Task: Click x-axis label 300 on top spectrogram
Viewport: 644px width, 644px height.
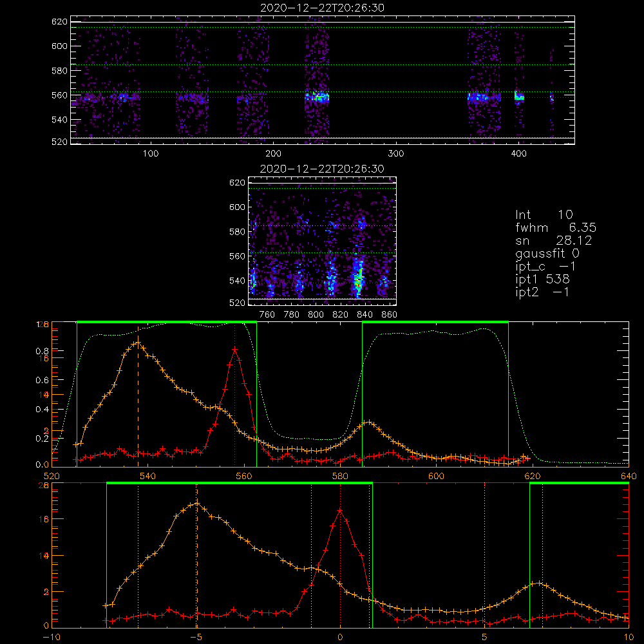Action: 396,154
